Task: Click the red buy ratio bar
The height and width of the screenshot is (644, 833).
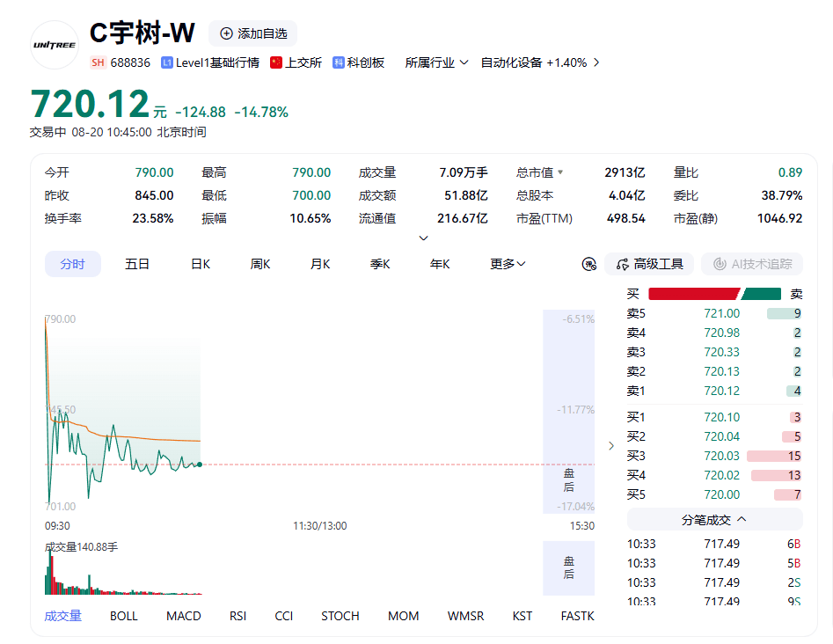Action: click(694, 294)
